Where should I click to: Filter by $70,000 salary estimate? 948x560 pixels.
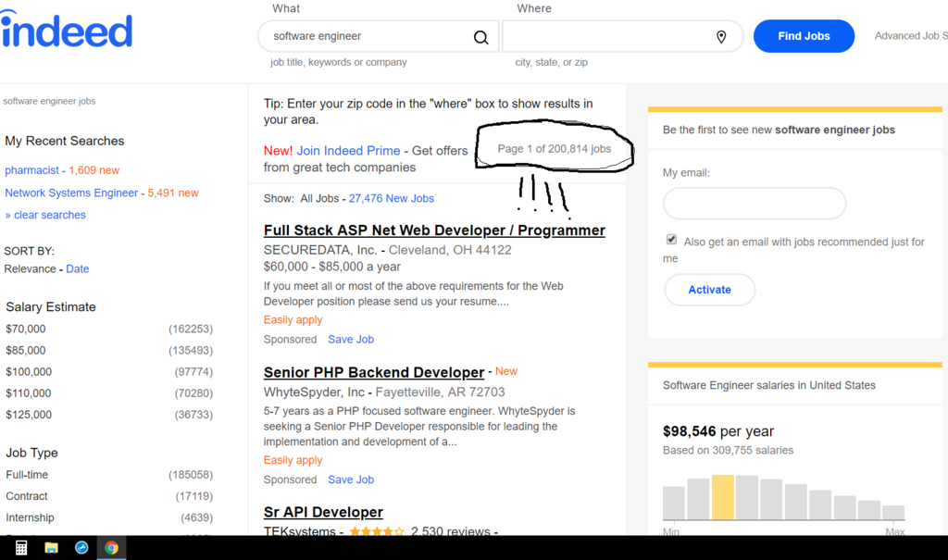tap(25, 329)
